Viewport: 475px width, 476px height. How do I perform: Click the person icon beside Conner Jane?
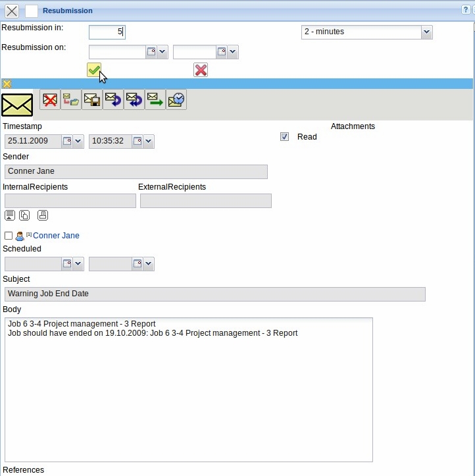click(20, 236)
